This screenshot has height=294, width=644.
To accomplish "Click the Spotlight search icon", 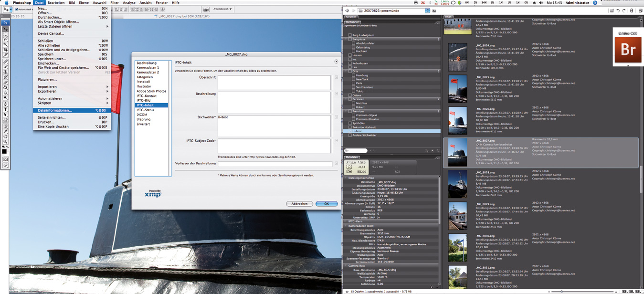I will pyautogui.click(x=595, y=3).
